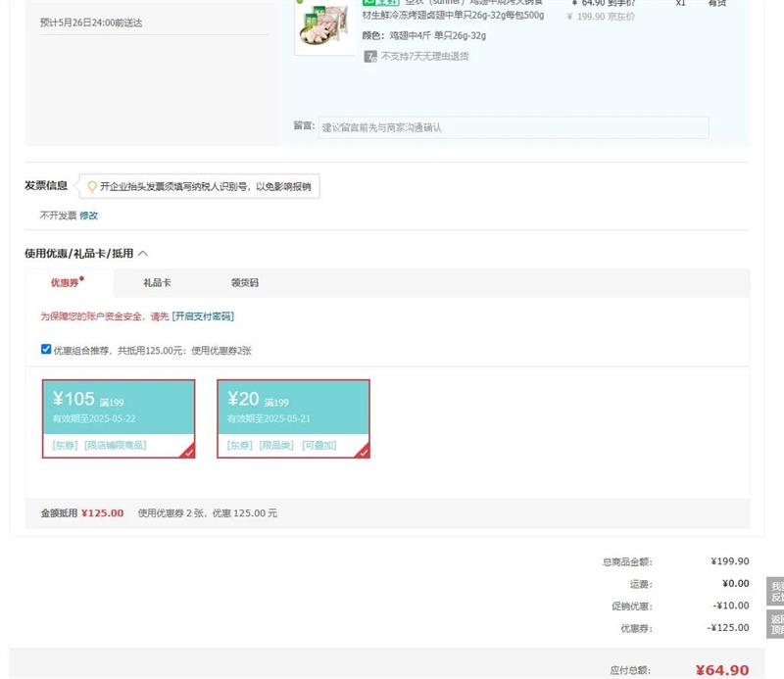
Task: Switch to the 领货码 tab
Action: tap(245, 283)
